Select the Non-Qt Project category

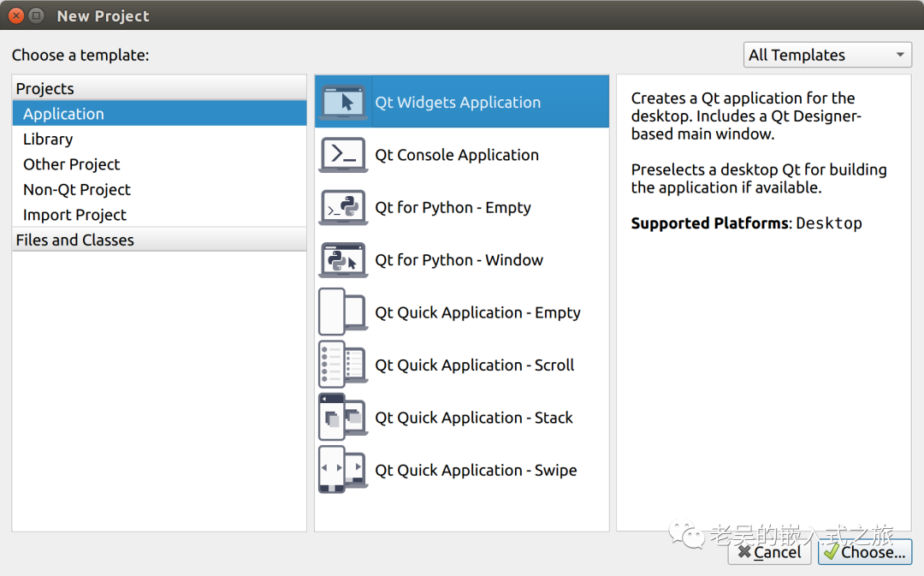(x=159, y=189)
